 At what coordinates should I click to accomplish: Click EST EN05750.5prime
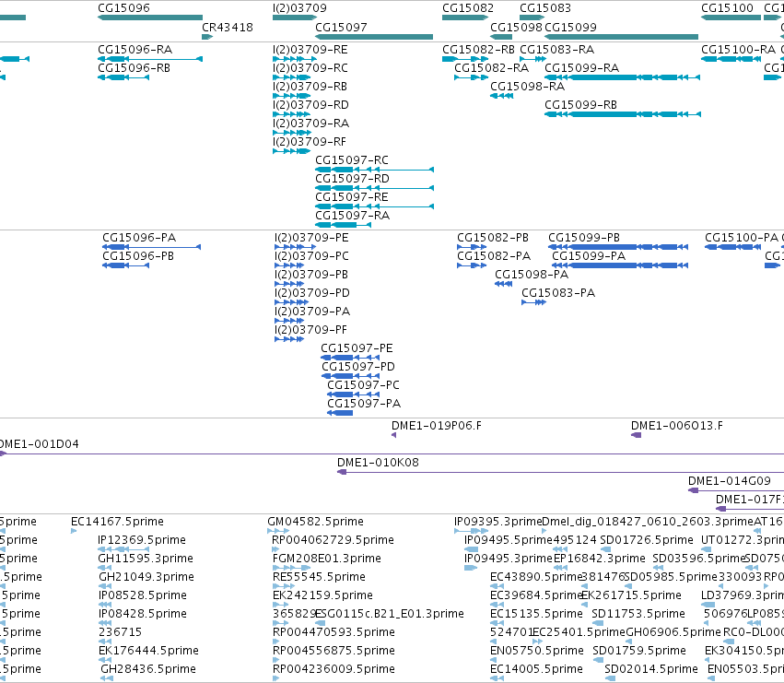point(537,651)
